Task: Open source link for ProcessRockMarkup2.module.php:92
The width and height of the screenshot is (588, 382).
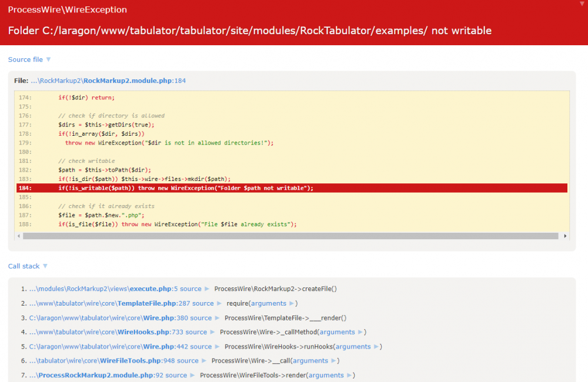Action: 176,375
